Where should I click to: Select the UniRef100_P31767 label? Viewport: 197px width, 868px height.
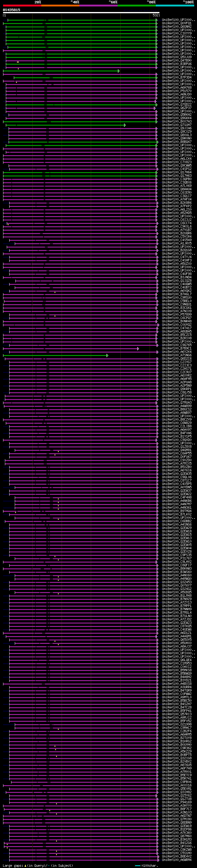177,559
